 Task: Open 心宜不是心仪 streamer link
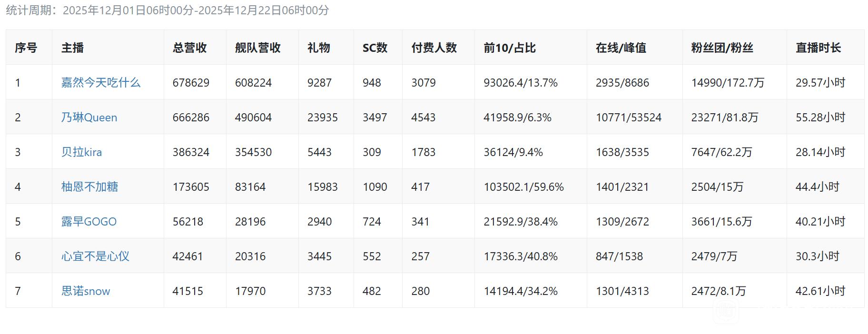pos(95,256)
